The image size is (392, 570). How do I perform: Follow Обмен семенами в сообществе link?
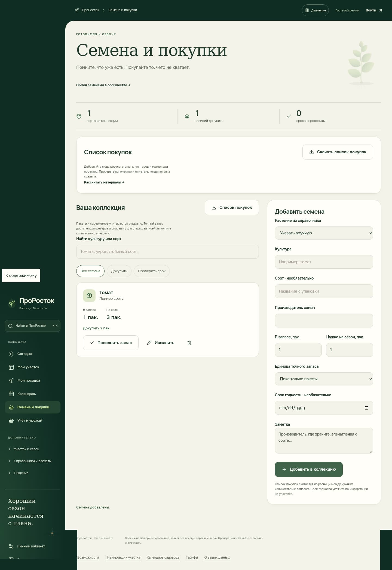pyautogui.click(x=103, y=85)
